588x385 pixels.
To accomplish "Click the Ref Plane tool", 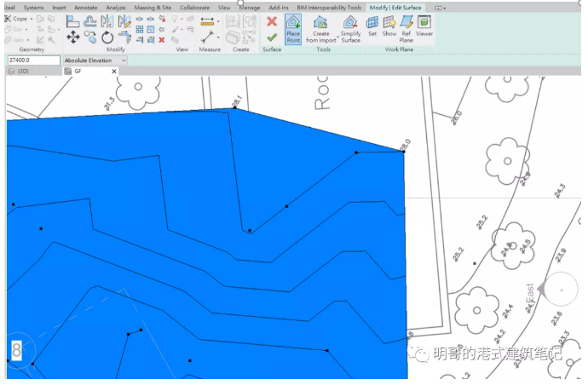I will [x=406, y=29].
